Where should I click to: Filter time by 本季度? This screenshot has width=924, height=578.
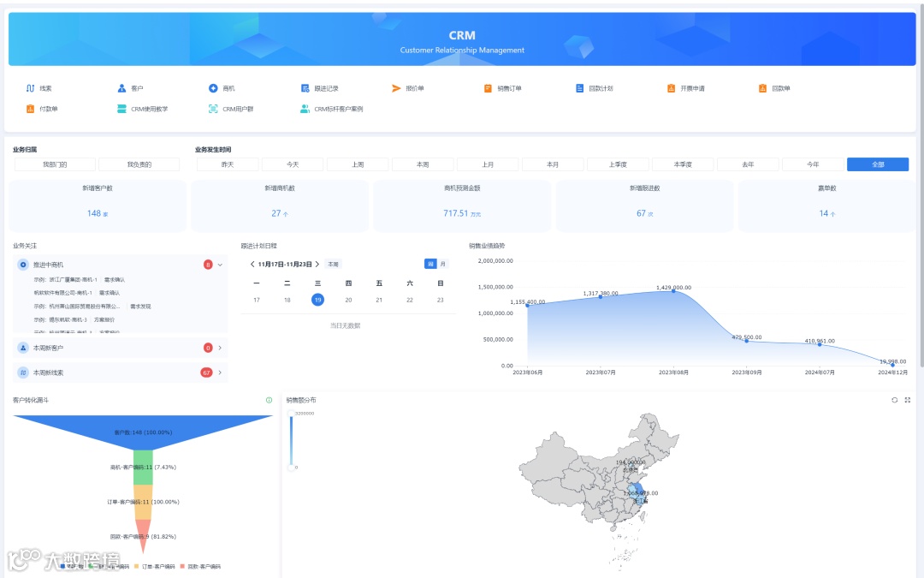pos(683,164)
